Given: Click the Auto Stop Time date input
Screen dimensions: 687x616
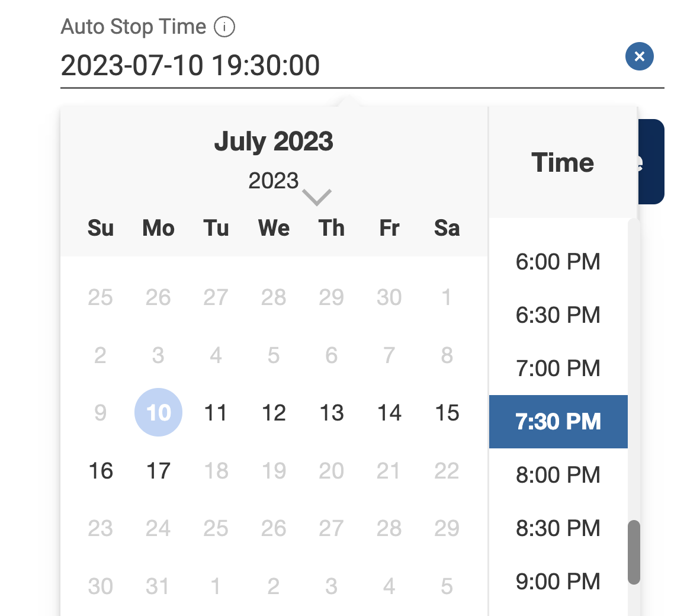Looking at the screenshot, I should (342, 65).
